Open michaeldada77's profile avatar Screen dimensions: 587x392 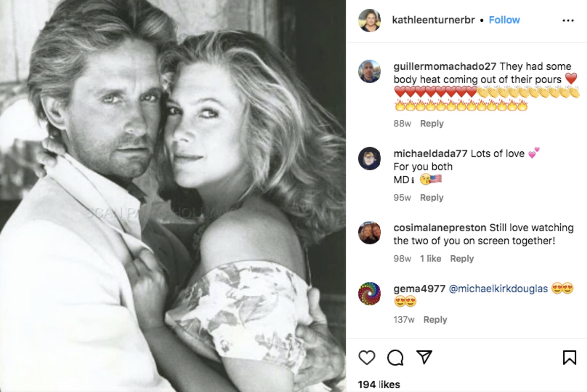[x=370, y=158]
